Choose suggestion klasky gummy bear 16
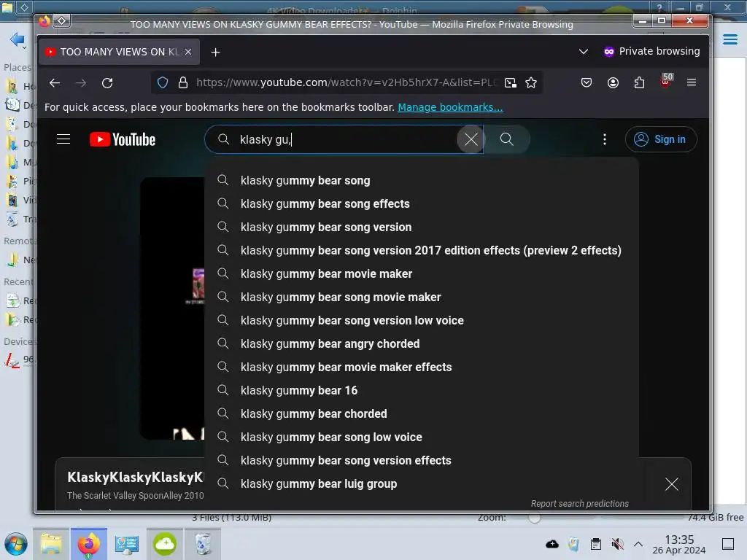The height and width of the screenshot is (560, 747). (421, 391)
